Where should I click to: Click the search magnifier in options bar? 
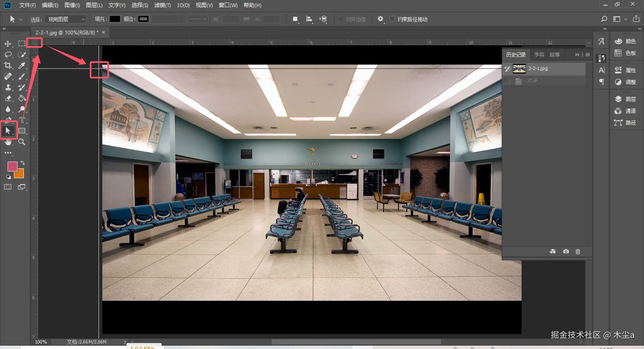click(604, 19)
